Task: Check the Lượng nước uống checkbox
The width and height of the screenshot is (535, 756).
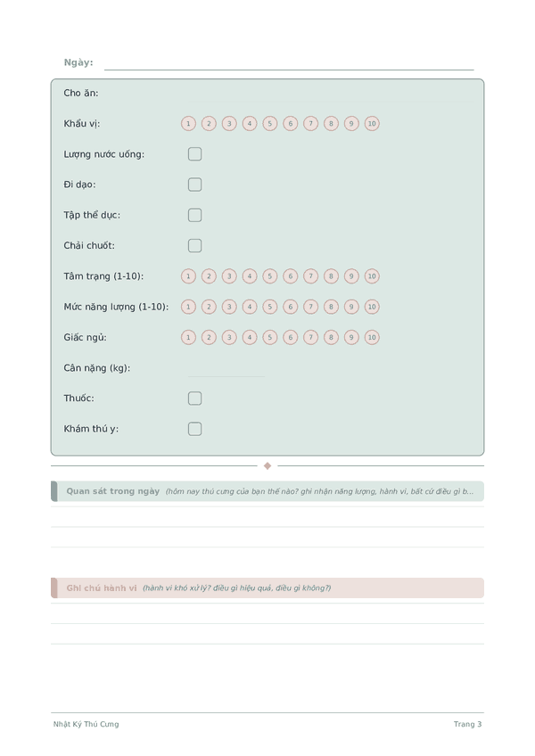Action: (x=194, y=154)
